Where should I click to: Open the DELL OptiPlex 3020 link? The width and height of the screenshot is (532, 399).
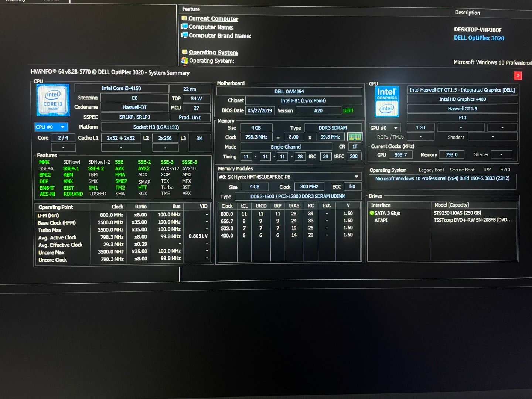pos(479,38)
